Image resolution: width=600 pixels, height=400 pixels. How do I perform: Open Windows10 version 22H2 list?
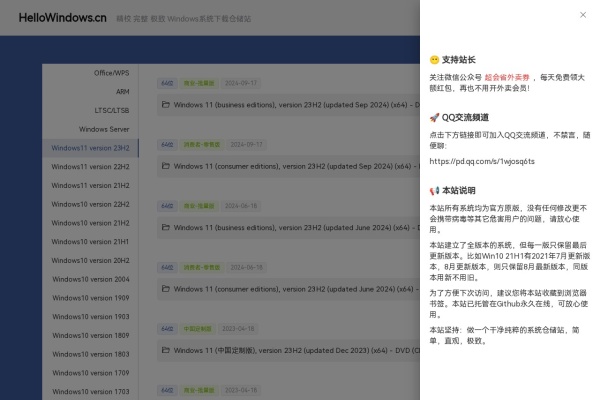(x=91, y=204)
